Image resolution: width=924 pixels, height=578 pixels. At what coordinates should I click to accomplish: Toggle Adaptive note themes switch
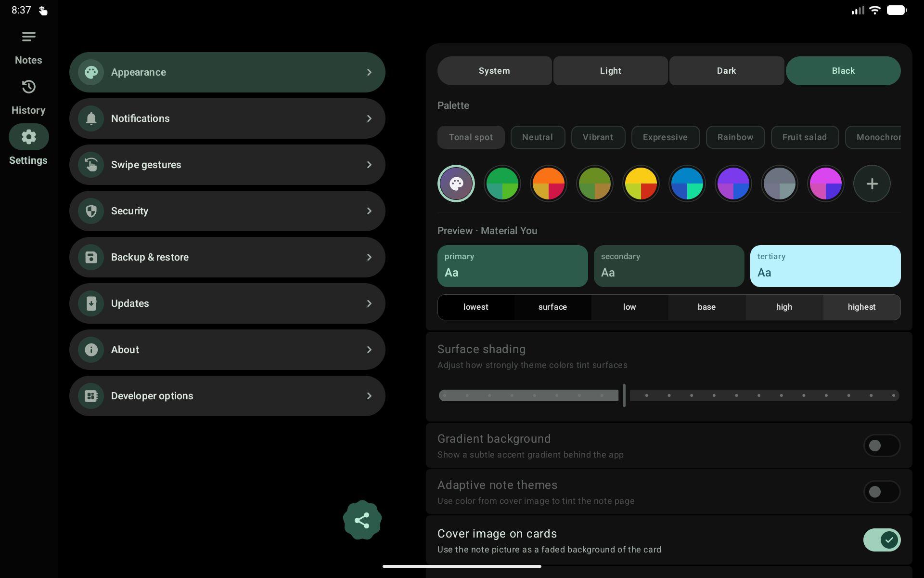882,492
